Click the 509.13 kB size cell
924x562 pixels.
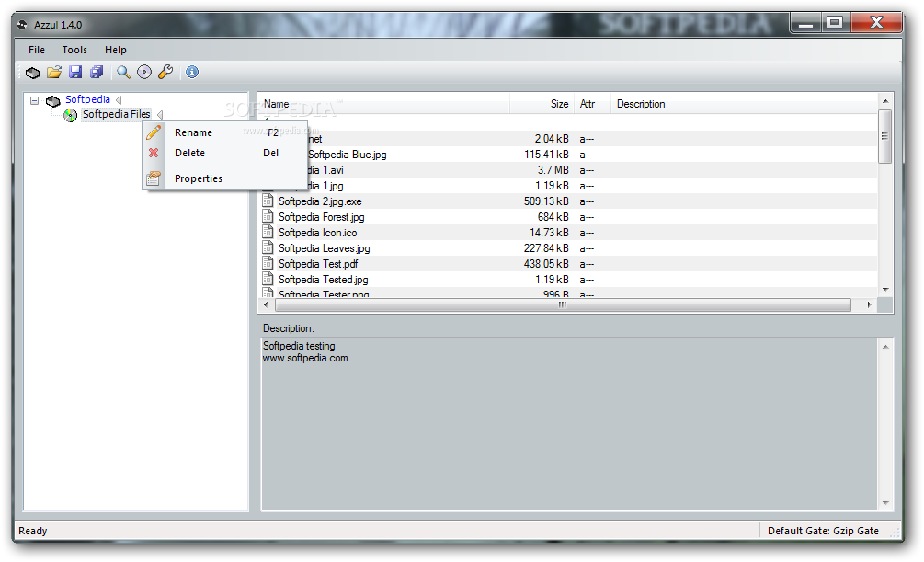(546, 201)
